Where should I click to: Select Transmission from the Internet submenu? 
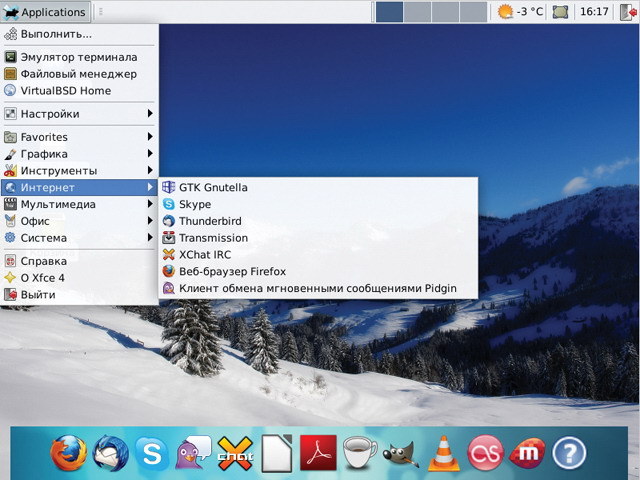tap(213, 238)
